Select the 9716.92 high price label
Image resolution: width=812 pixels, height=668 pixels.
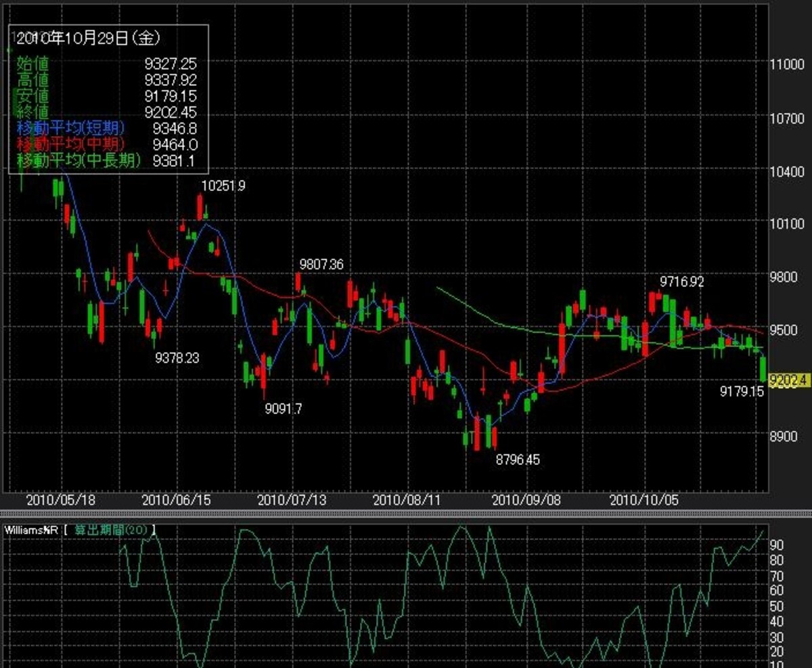[682, 282]
